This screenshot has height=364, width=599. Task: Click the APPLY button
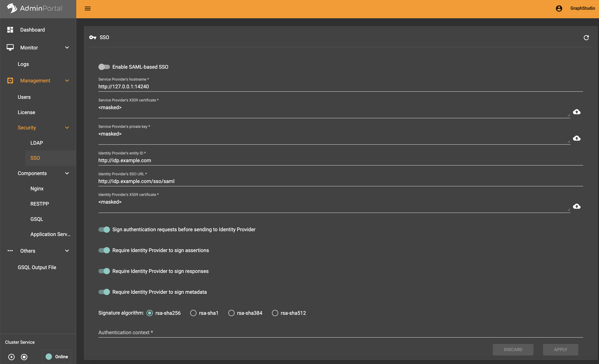[x=560, y=349]
